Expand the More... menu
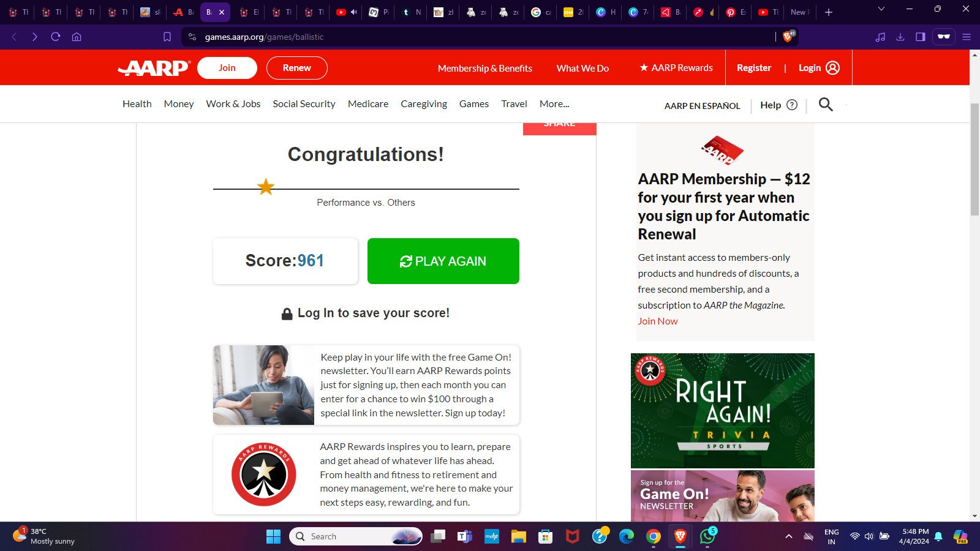Viewport: 980px width, 551px height. point(554,104)
